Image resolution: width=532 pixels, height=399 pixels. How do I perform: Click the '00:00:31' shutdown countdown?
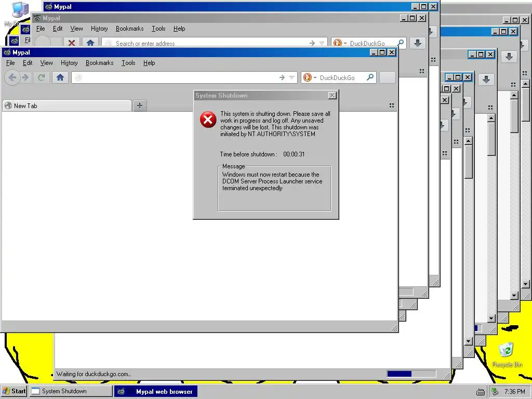pos(294,154)
